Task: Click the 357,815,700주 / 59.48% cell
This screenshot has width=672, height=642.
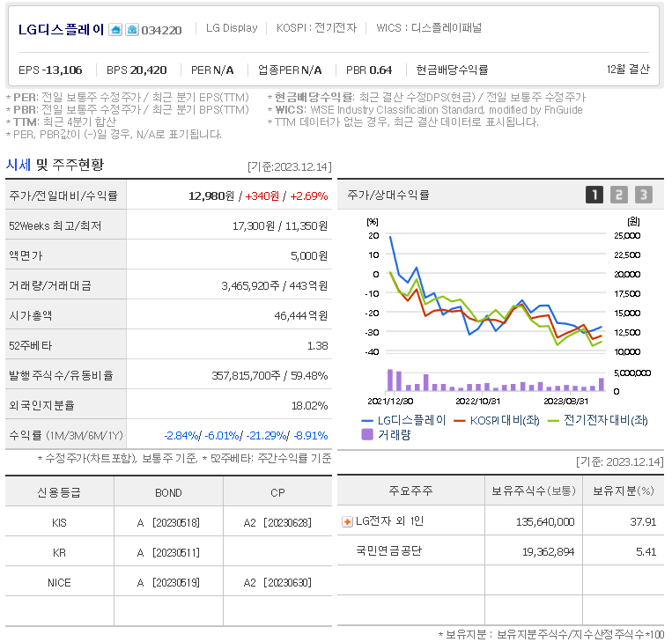Action: pyautogui.click(x=270, y=376)
